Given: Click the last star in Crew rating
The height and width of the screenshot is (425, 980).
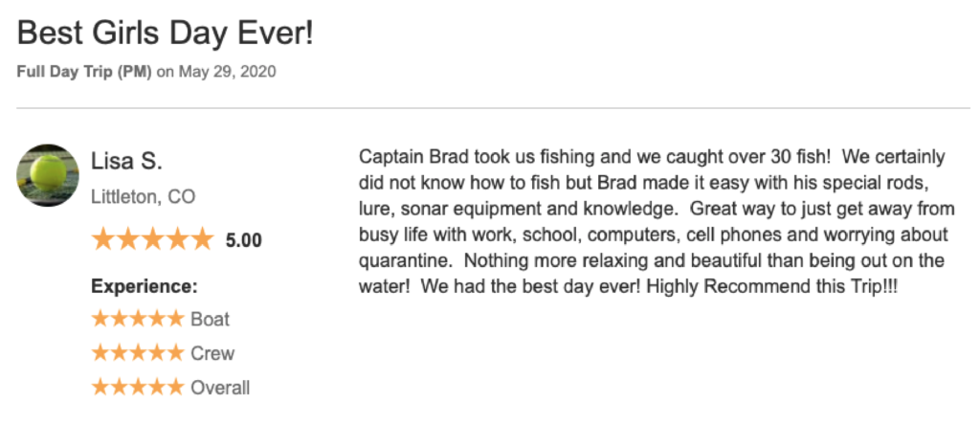Looking at the screenshot, I should (175, 353).
